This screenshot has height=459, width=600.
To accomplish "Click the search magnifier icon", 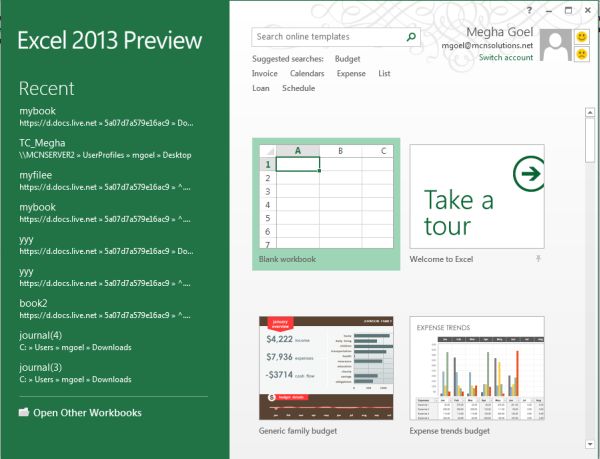I will (411, 37).
